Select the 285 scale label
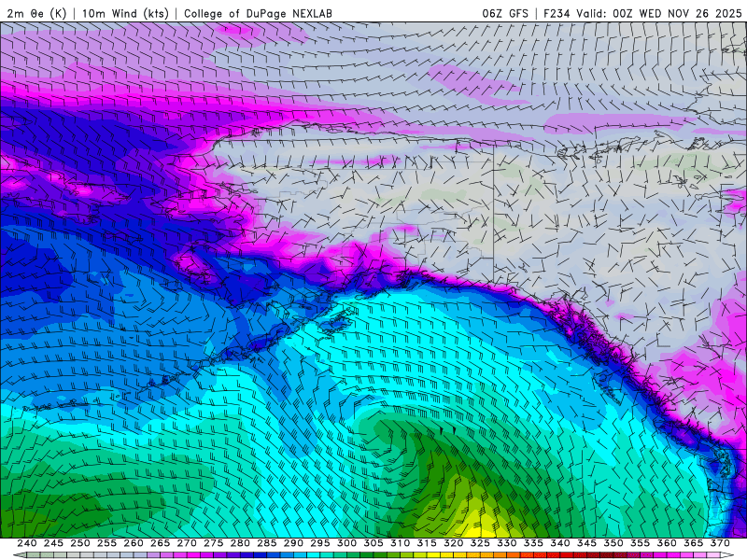Image resolution: width=747 pixels, height=560 pixels. 267,543
